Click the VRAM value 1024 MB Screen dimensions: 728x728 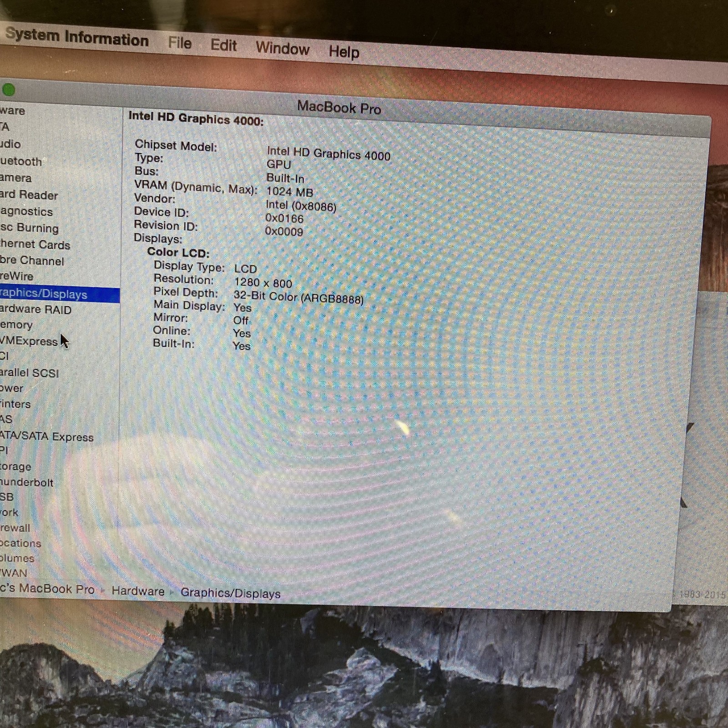click(289, 192)
